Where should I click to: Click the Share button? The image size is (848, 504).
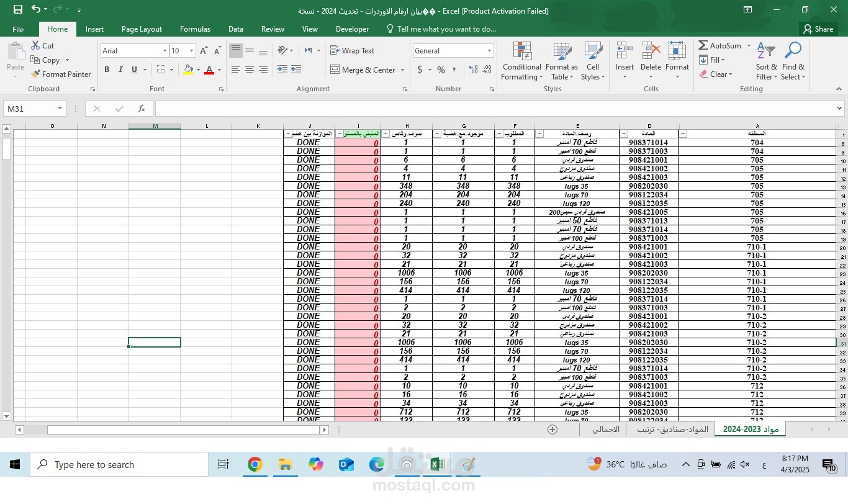click(818, 29)
